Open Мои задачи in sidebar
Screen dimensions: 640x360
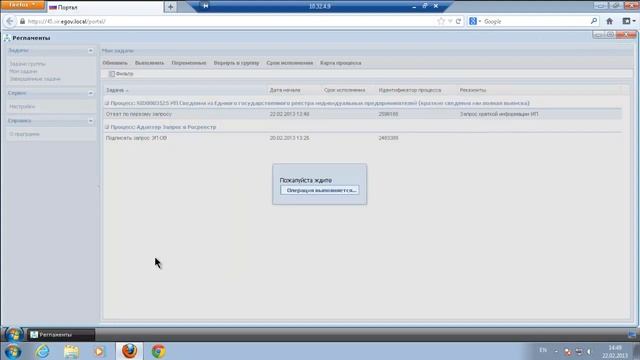[x=23, y=71]
